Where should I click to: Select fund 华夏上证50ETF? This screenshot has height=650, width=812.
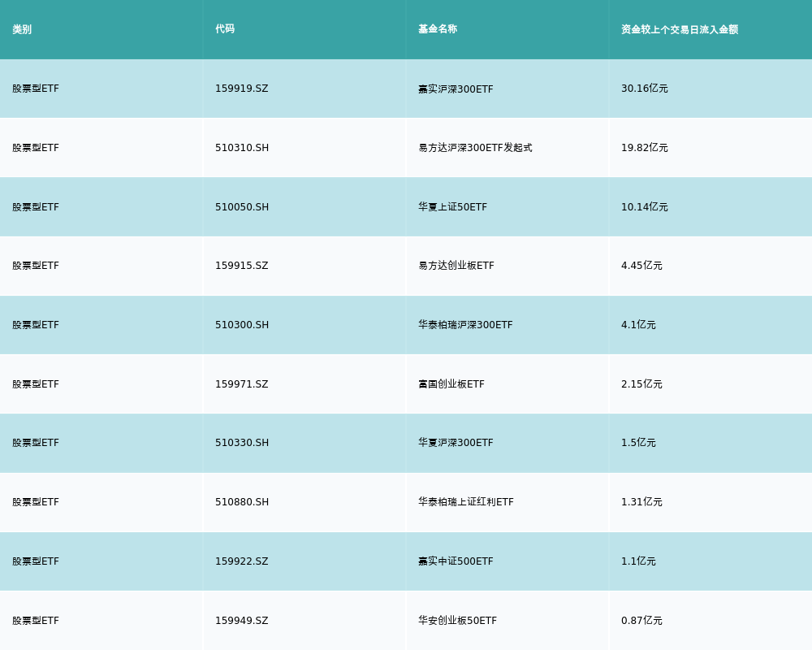tap(452, 207)
